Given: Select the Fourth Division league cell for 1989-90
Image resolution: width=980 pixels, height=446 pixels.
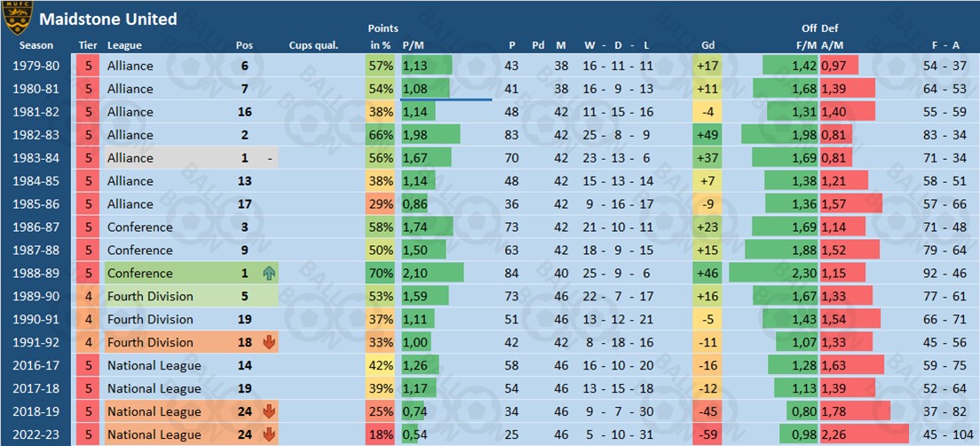Looking at the screenshot, I should tap(191, 297).
